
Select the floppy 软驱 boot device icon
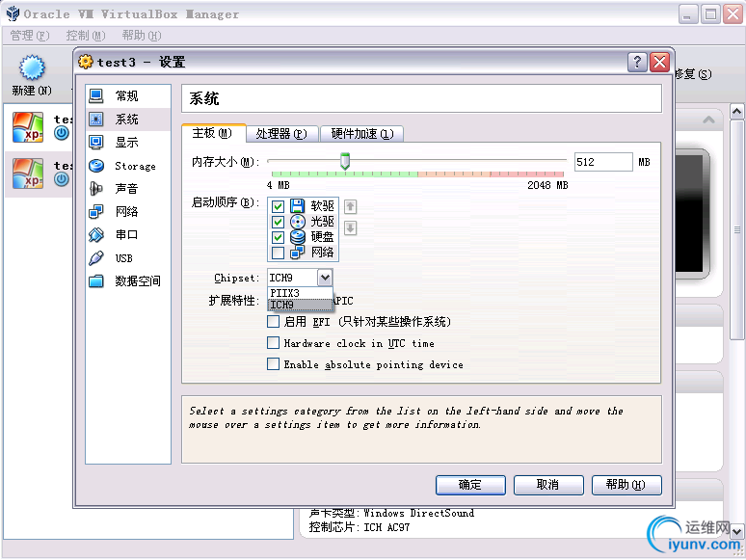(x=298, y=206)
